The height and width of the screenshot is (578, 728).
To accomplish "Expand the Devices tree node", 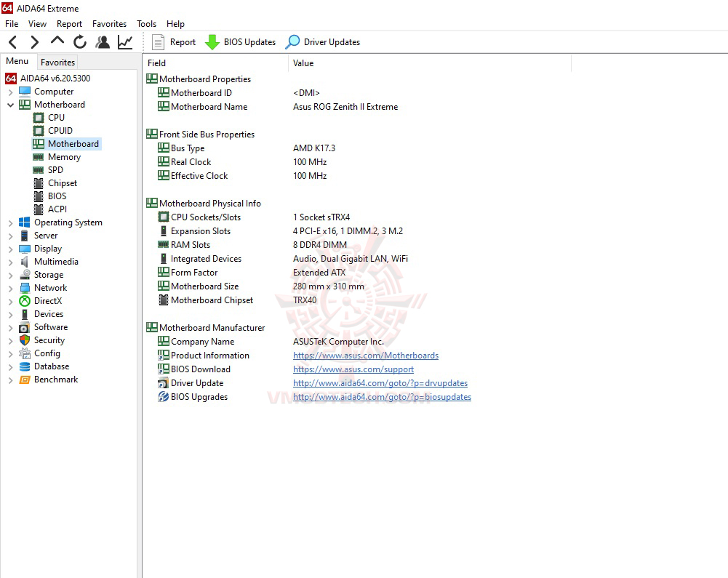I will click(x=10, y=314).
